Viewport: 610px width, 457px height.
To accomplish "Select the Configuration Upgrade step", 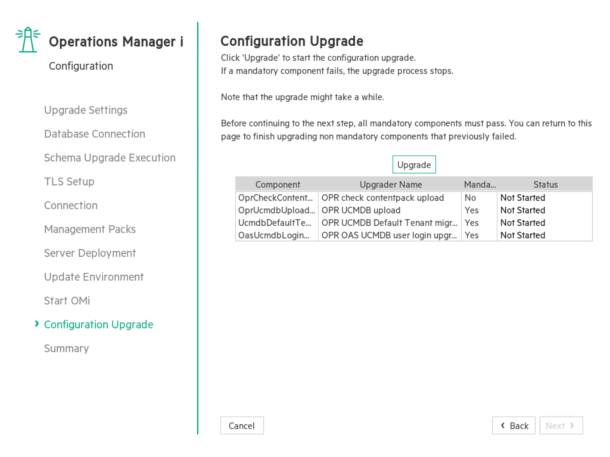I will click(98, 325).
